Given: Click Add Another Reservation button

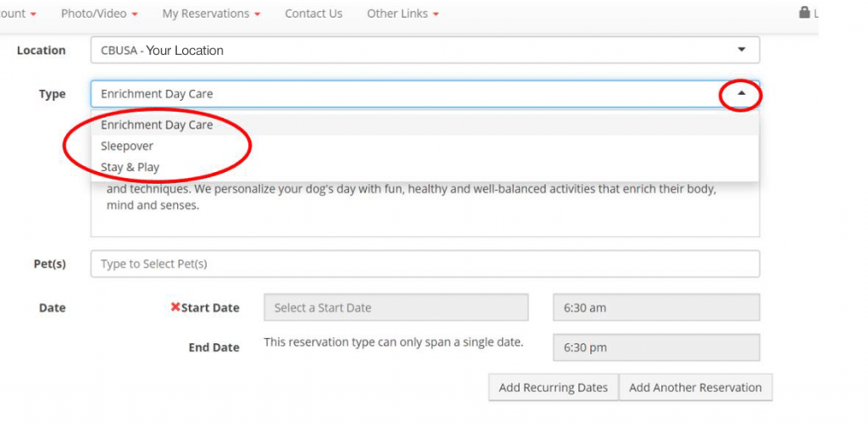Looking at the screenshot, I should 695,387.
